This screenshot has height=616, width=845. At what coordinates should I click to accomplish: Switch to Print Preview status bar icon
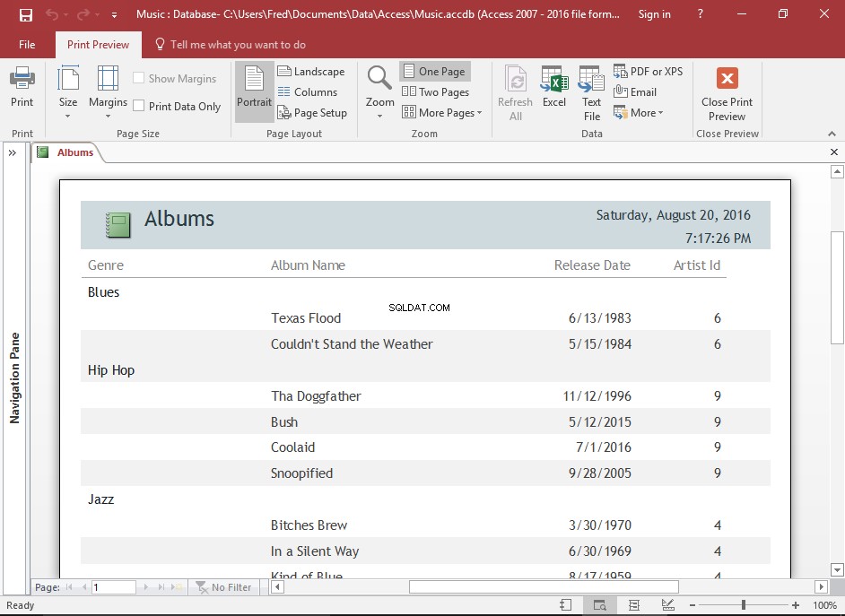[599, 605]
